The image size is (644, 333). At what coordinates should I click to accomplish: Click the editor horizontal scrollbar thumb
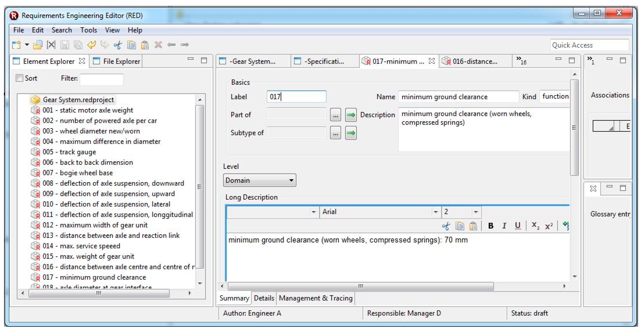(x=360, y=286)
